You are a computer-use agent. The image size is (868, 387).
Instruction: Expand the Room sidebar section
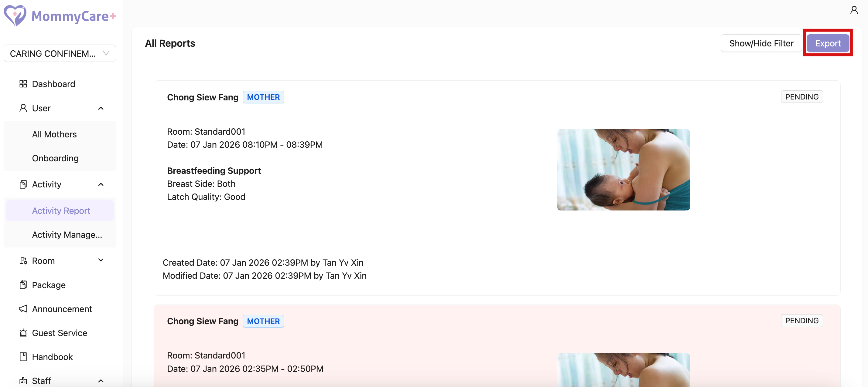101,261
